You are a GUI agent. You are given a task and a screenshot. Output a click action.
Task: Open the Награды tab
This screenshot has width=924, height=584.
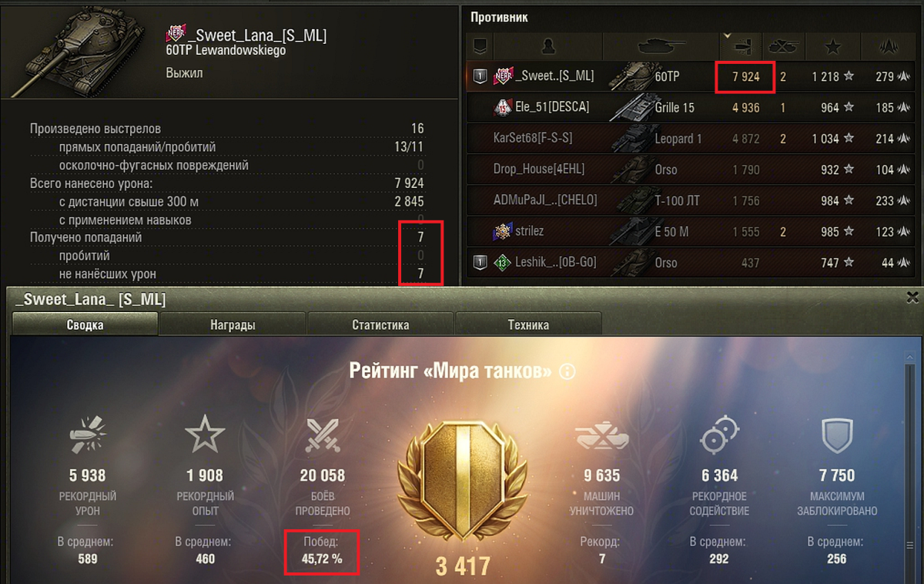[233, 324]
